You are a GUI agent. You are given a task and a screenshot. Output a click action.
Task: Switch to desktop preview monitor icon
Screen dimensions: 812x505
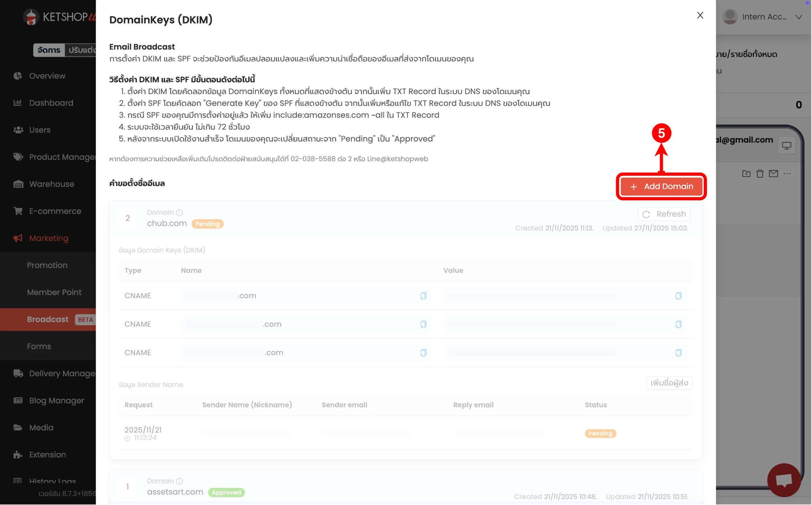pos(787,146)
